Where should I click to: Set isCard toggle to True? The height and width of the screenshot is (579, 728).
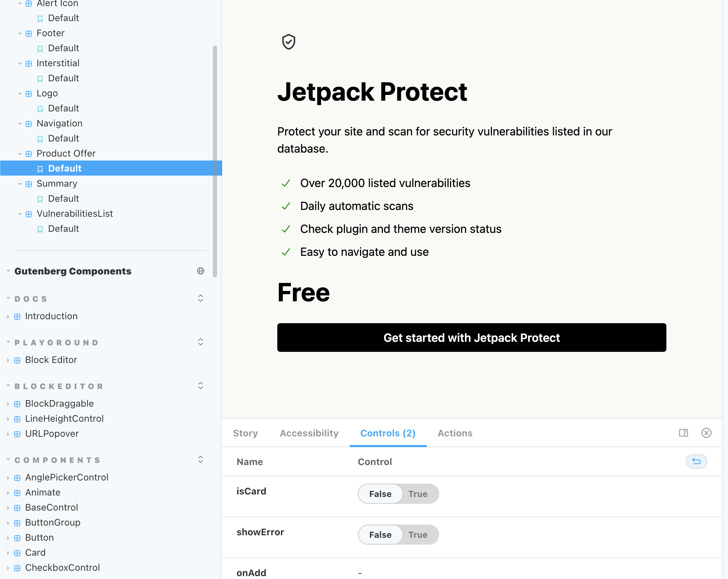coord(418,494)
